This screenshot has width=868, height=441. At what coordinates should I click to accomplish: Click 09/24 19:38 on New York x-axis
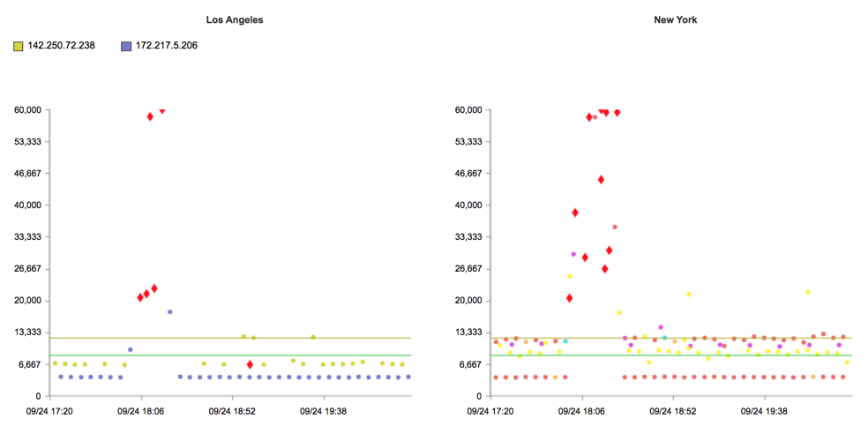[765, 412]
